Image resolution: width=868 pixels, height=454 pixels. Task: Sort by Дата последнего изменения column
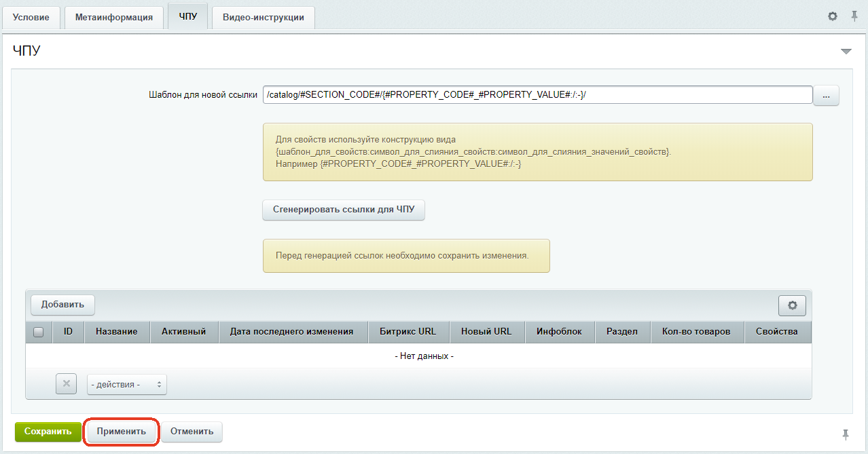coord(292,332)
